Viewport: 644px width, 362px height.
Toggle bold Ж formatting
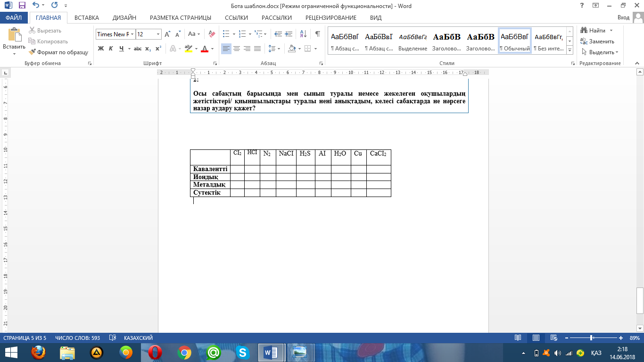coord(100,49)
